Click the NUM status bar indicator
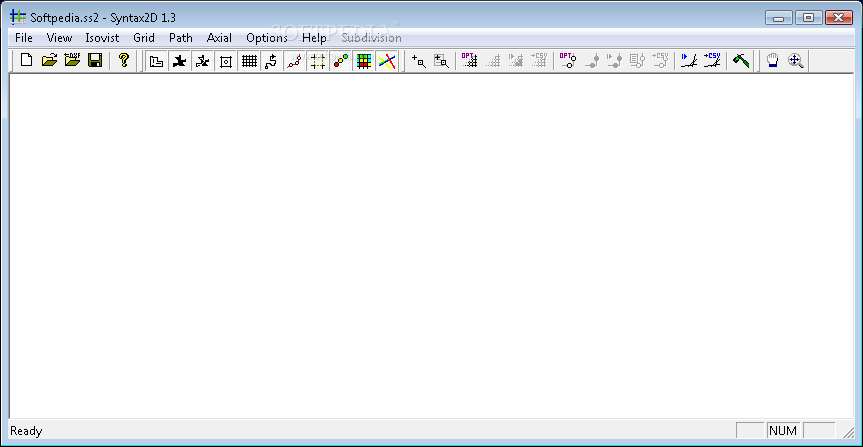The height and width of the screenshot is (447, 863). click(x=783, y=430)
